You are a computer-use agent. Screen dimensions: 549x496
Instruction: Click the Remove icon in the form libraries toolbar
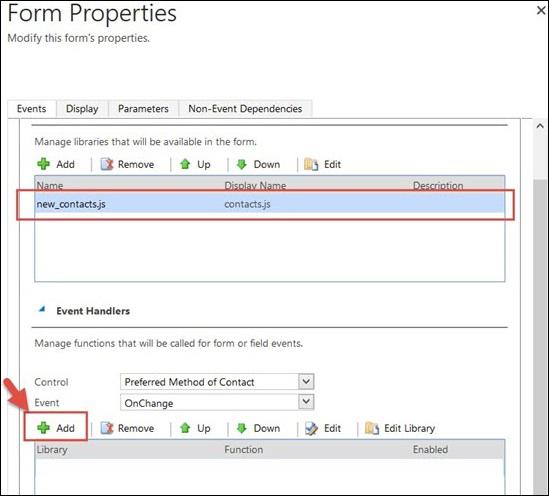(107, 164)
